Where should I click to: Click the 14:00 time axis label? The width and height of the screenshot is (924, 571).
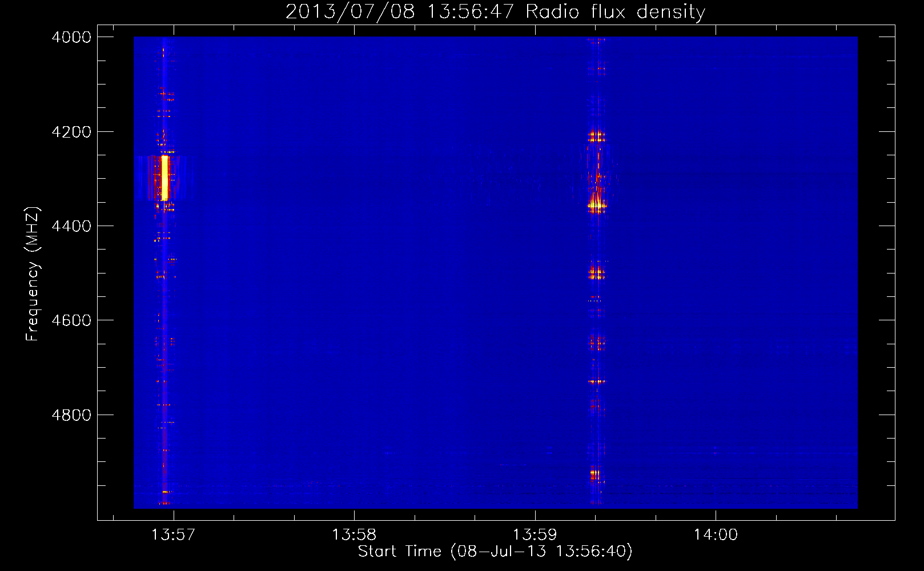(x=716, y=535)
